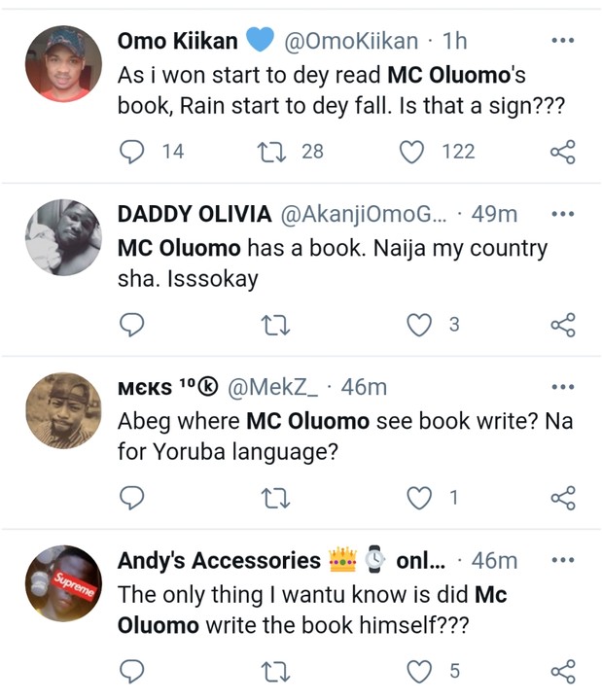
Task: Open the @OmoKiikan profile handle
Action: click(x=351, y=41)
